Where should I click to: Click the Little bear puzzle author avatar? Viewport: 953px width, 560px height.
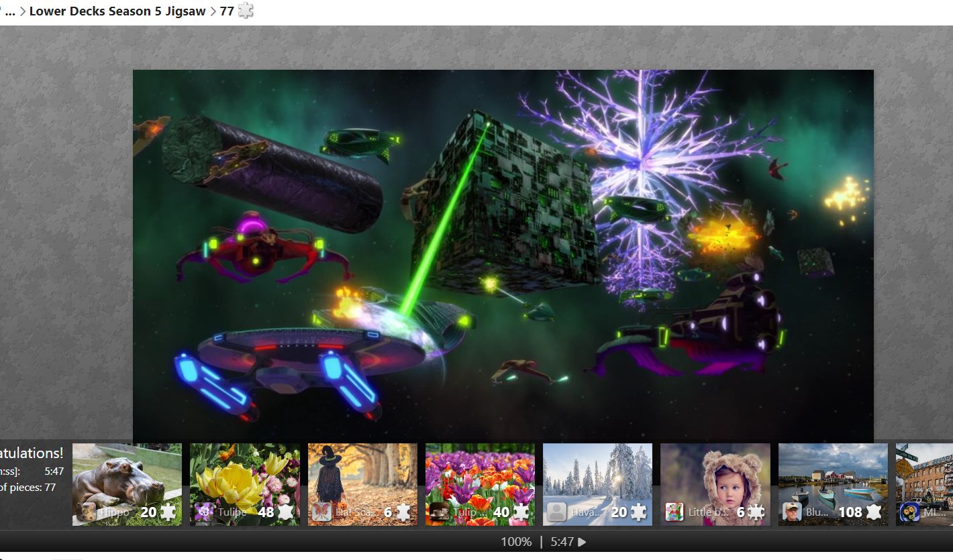point(674,512)
